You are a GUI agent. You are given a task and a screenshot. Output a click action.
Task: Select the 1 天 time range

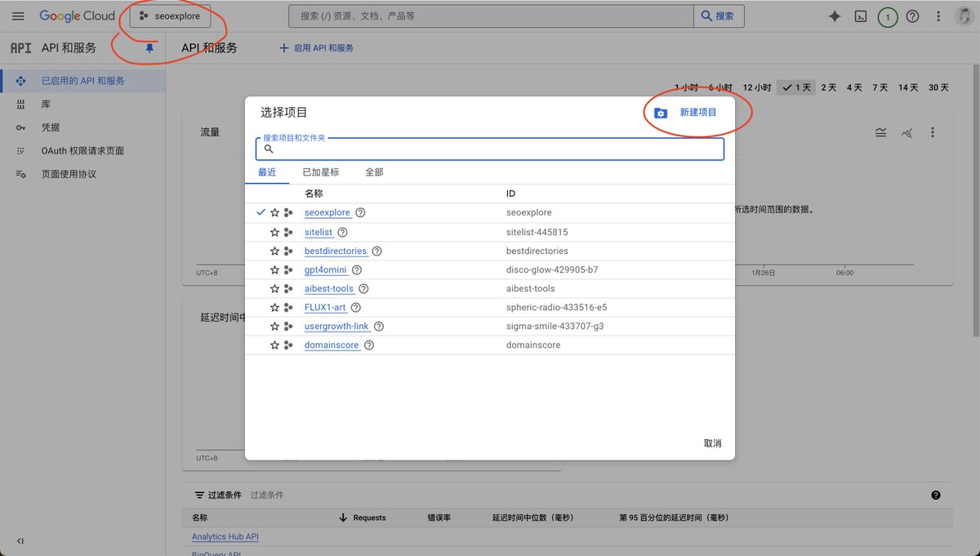(x=796, y=87)
